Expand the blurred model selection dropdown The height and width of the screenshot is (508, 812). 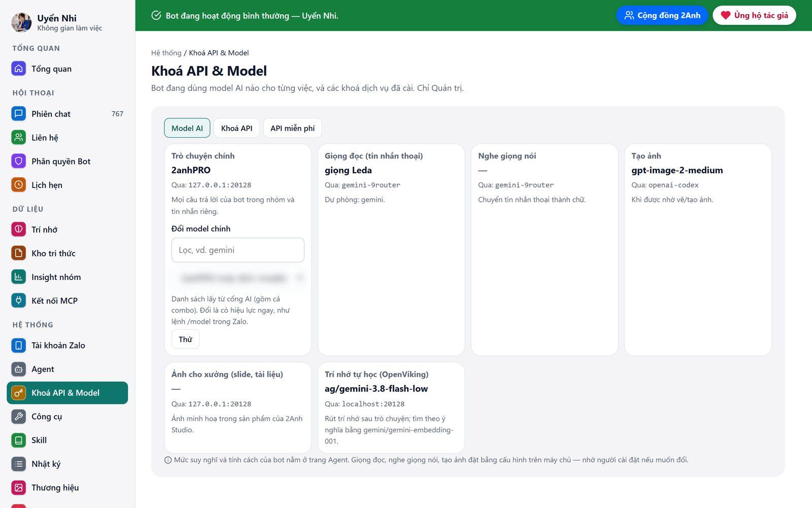pyautogui.click(x=238, y=278)
